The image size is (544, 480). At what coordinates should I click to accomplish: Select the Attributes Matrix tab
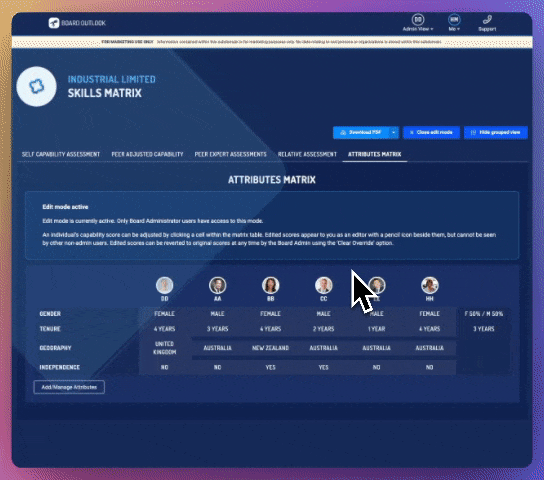[374, 154]
